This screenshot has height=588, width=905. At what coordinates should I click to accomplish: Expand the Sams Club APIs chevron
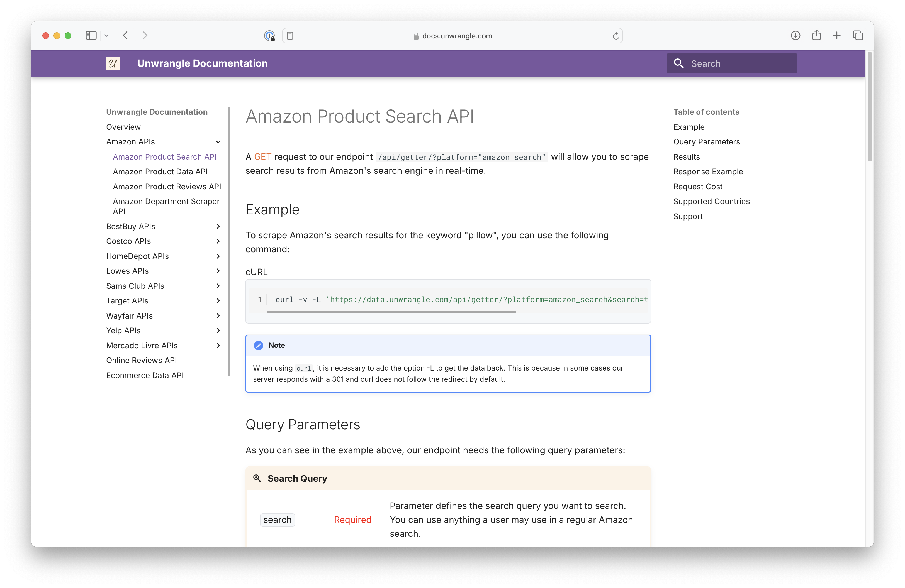click(218, 286)
